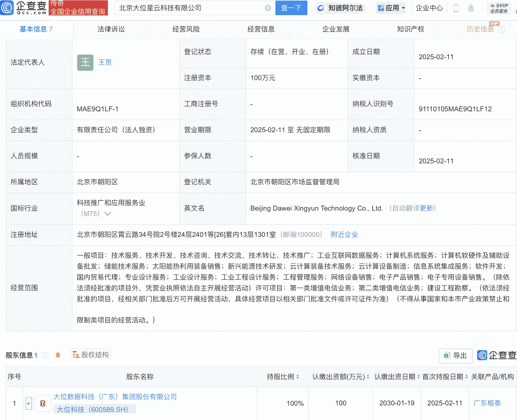Viewport: 517px width, 420px height.
Task: Expand shareholder details with the plus button
Action: pos(29,403)
